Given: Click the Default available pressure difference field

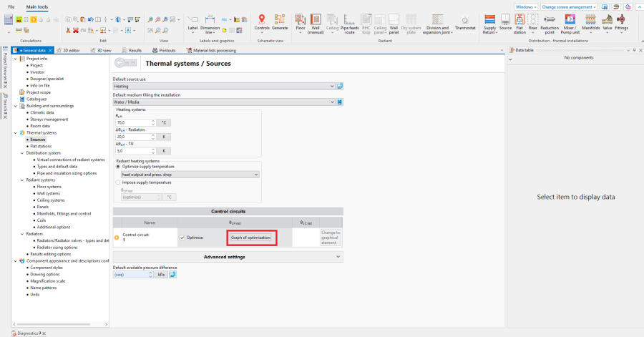Looking at the screenshot, I should [134, 274].
